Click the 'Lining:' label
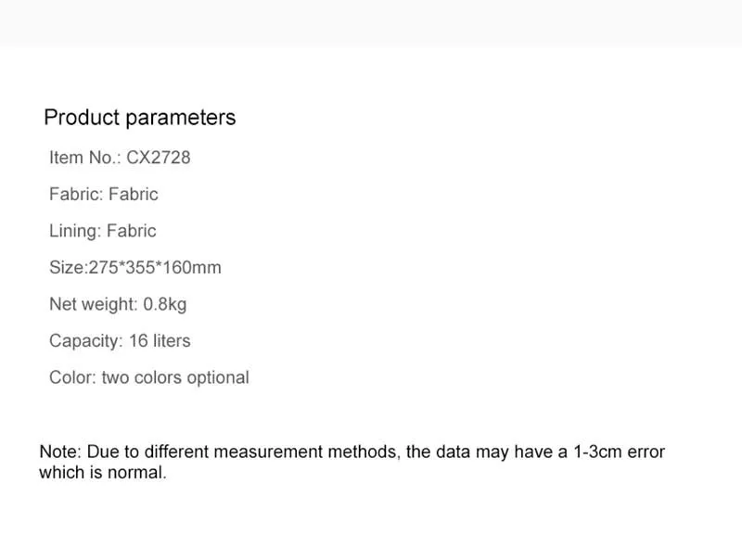Image resolution: width=742 pixels, height=560 pixels. 75,231
